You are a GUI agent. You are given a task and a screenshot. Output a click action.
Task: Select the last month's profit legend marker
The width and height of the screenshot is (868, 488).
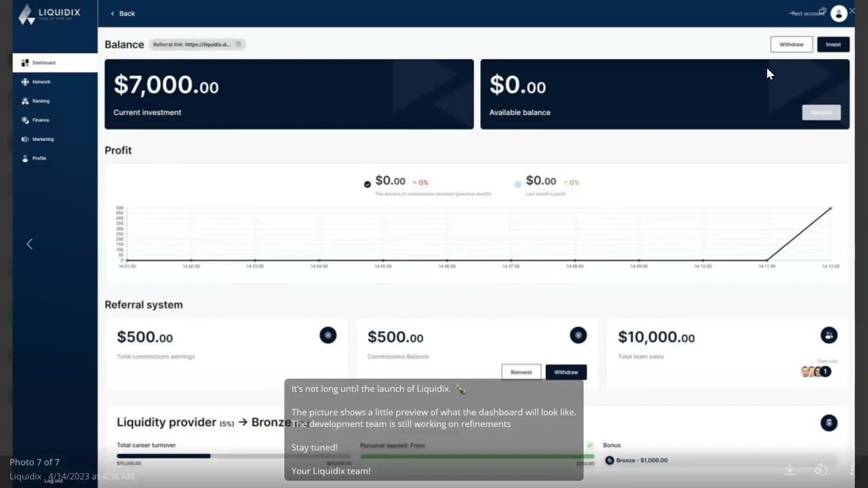(518, 184)
